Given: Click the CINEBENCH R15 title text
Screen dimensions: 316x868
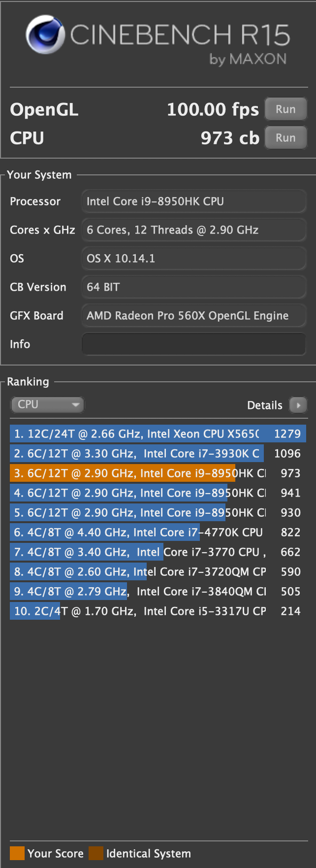Looking at the screenshot, I should point(180,34).
